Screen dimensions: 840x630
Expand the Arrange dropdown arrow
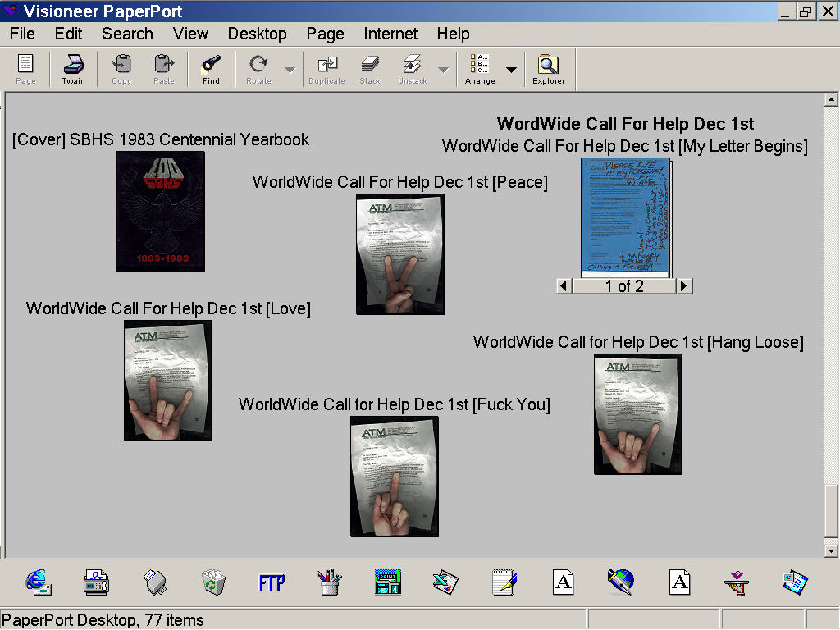click(x=511, y=70)
